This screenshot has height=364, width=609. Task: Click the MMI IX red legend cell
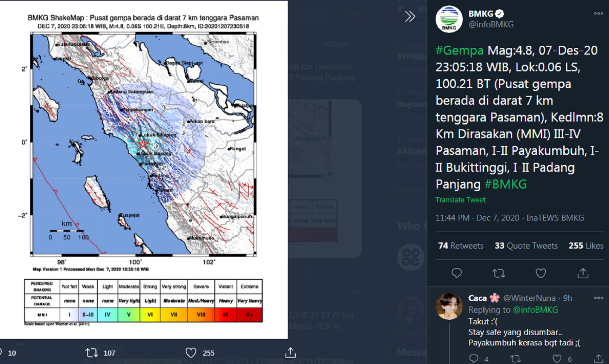point(226,314)
